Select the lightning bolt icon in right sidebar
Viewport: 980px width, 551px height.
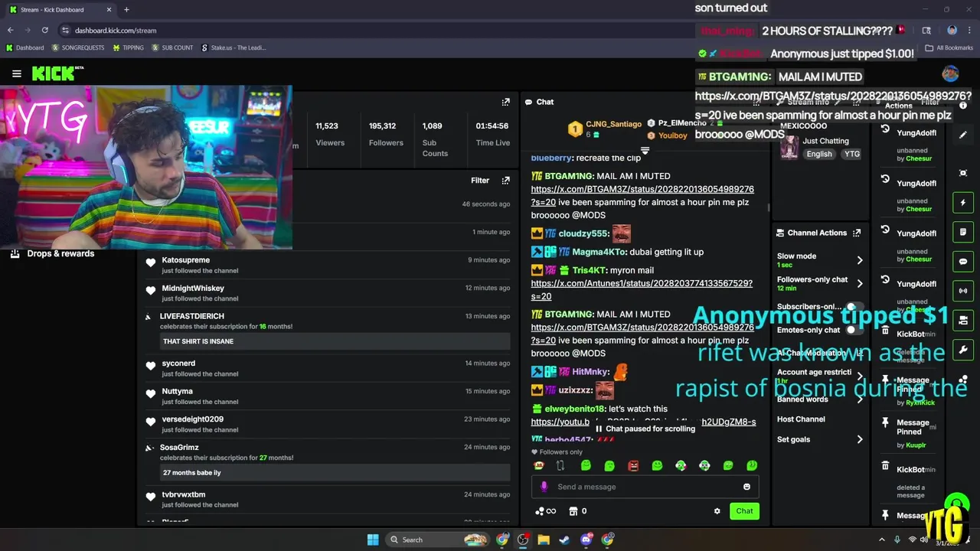tap(963, 203)
